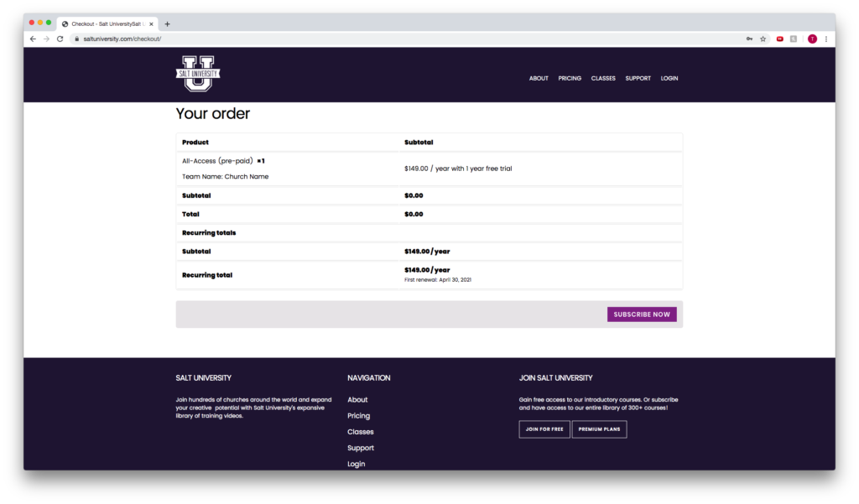The width and height of the screenshot is (859, 504).
Task: Open SUPPORT in the top navigation
Action: (x=638, y=78)
